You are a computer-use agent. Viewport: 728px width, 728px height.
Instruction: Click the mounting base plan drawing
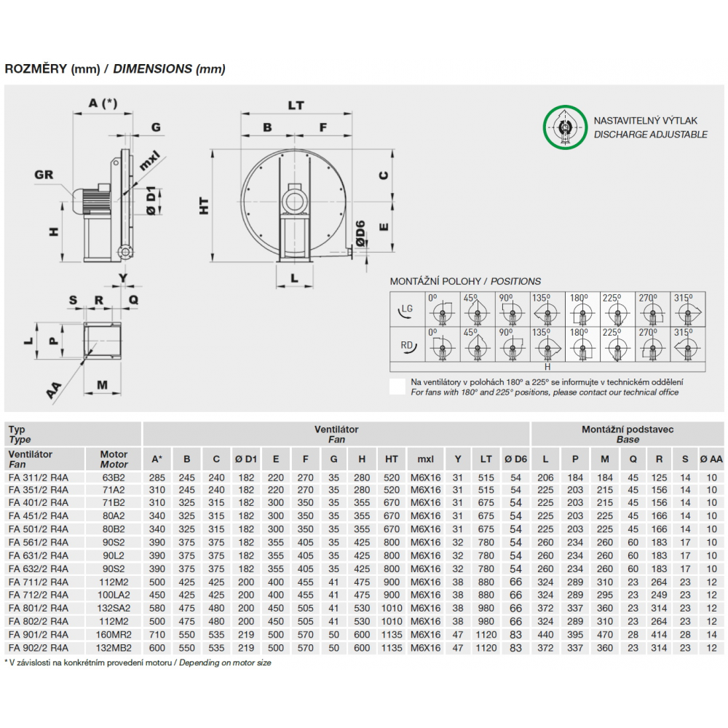pos(103,341)
